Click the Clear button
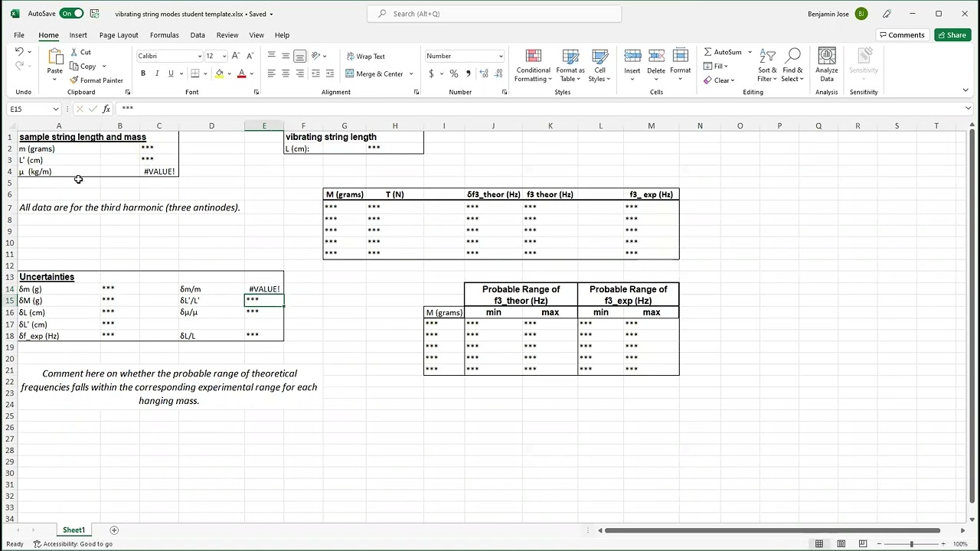The height and width of the screenshot is (551, 980). (719, 80)
